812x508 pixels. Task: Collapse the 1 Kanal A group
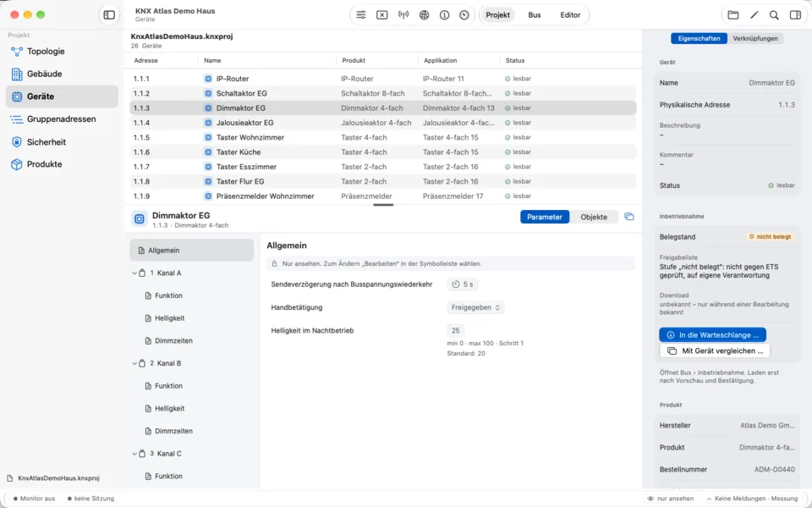[x=134, y=273]
